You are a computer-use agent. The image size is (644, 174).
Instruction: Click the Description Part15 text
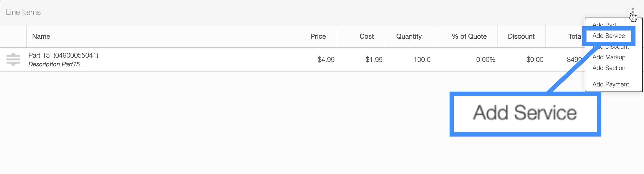(54, 64)
